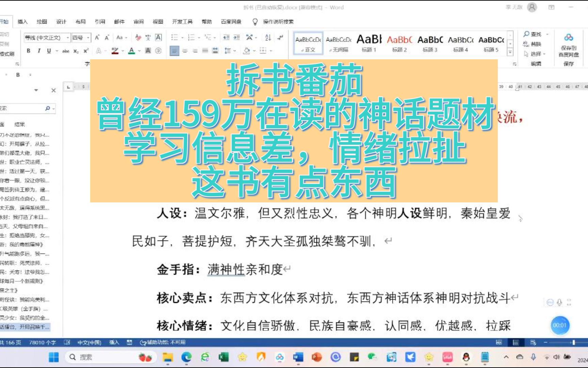Toggle bold formatting in ribbon
Image resolution: width=588 pixels, height=368 pixels.
(29, 51)
